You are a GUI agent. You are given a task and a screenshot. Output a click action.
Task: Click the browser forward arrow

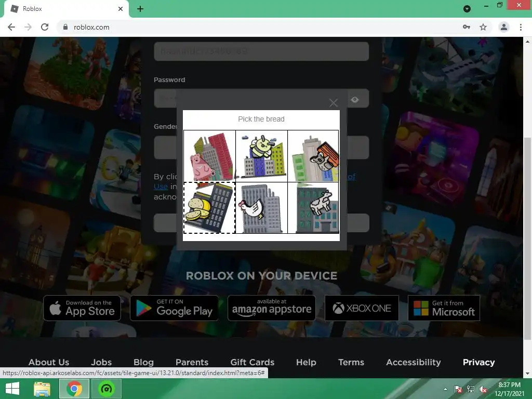28,27
